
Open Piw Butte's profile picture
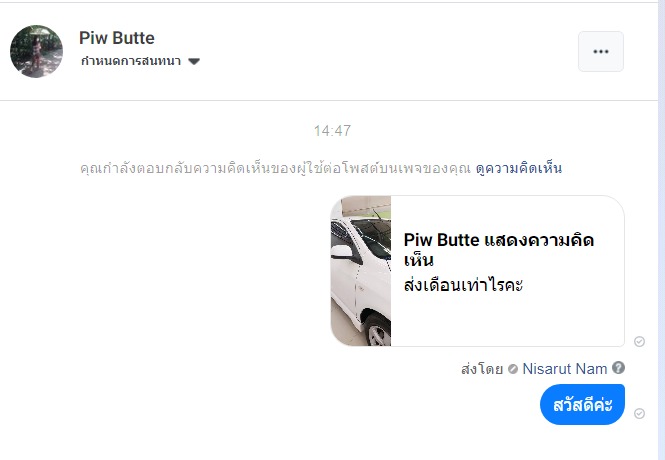pyautogui.click(x=36, y=51)
